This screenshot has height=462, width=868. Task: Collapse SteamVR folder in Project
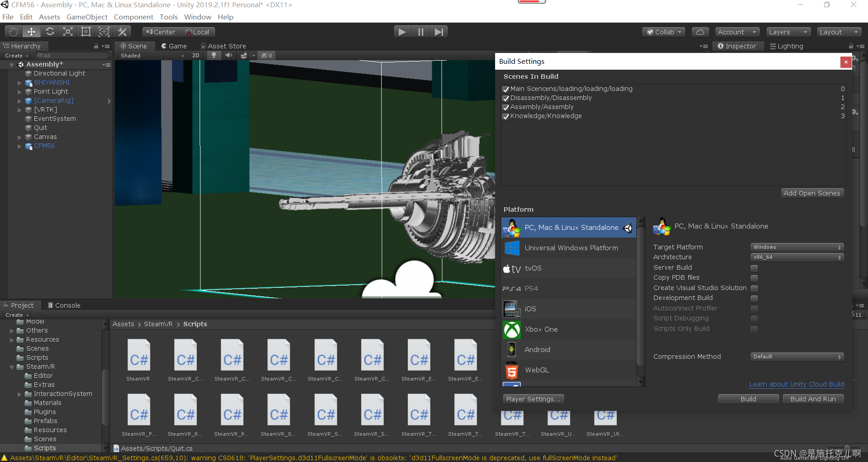pyautogui.click(x=12, y=367)
